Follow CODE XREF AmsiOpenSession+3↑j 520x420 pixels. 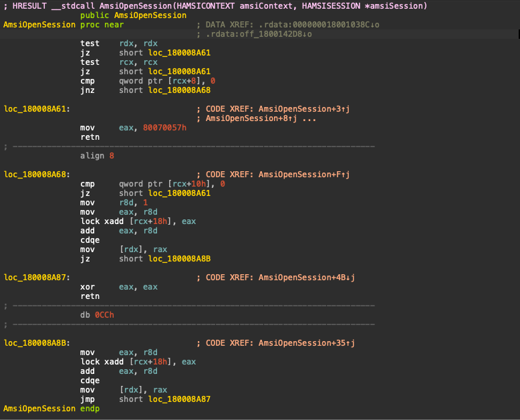[x=304, y=109]
